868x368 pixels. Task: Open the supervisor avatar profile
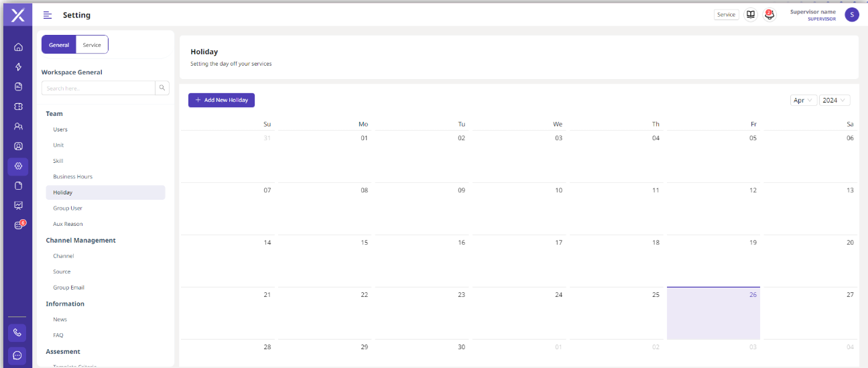coord(851,15)
